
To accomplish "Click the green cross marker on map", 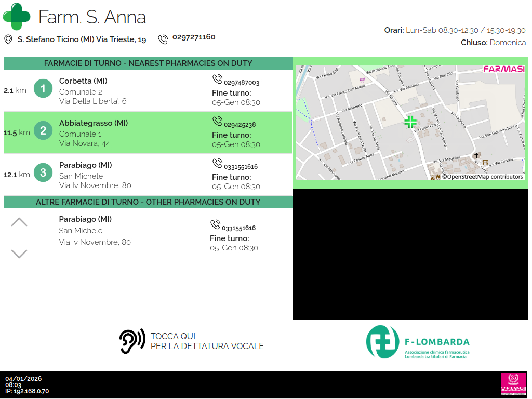I will 410,122.
